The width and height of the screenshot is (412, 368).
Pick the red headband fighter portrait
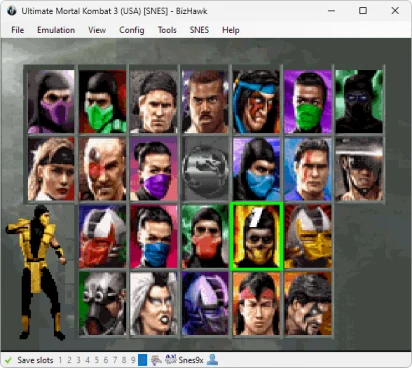pyautogui.click(x=256, y=304)
